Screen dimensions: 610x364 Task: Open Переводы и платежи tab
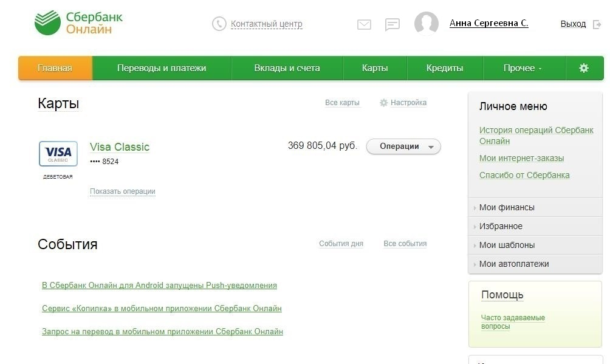[x=162, y=68]
